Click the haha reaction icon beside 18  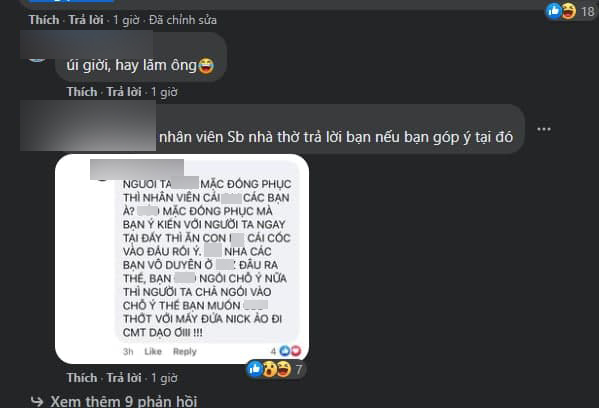[x=568, y=11]
